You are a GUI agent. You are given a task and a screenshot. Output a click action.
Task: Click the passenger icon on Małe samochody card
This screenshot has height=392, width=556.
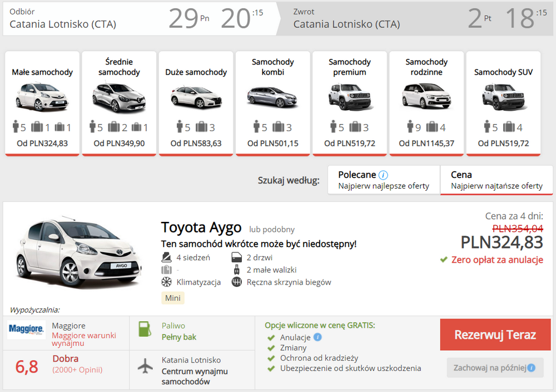(16, 126)
